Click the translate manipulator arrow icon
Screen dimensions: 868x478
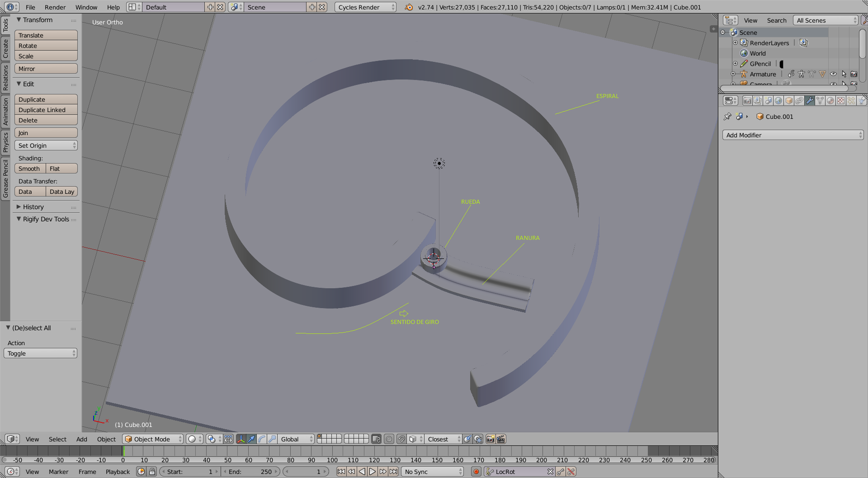(251, 439)
